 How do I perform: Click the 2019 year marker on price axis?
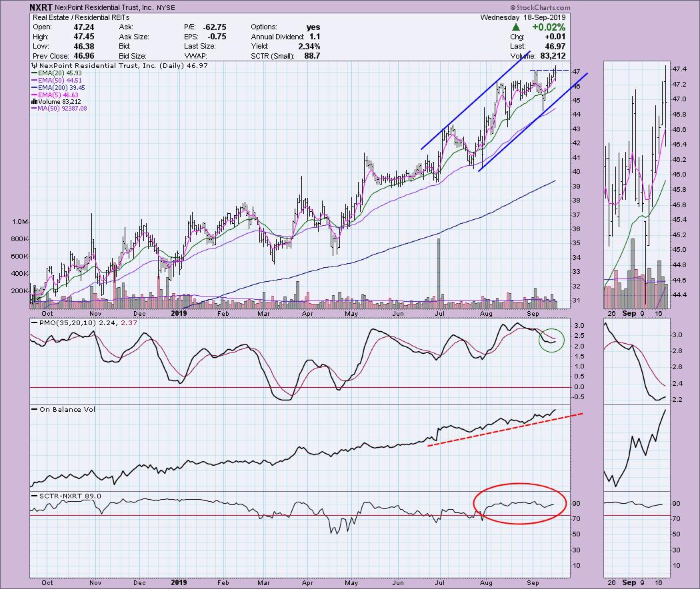[177, 312]
